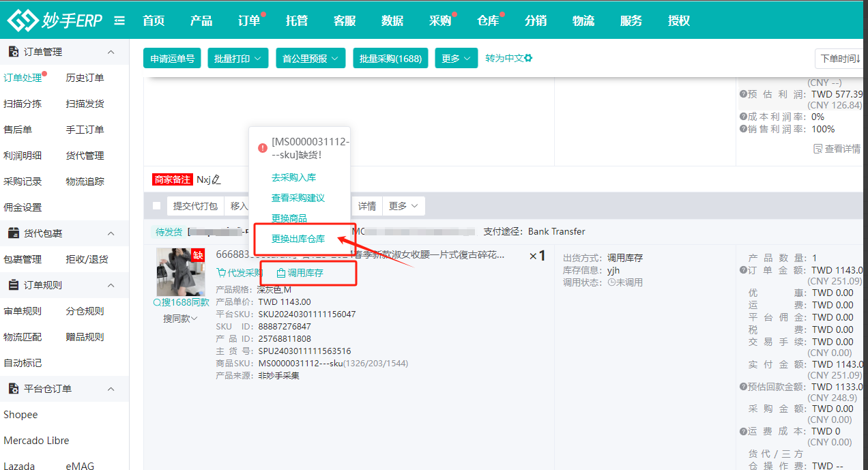868x470 pixels.
Task: Click the 货代包裹 box icon
Action: [14, 233]
